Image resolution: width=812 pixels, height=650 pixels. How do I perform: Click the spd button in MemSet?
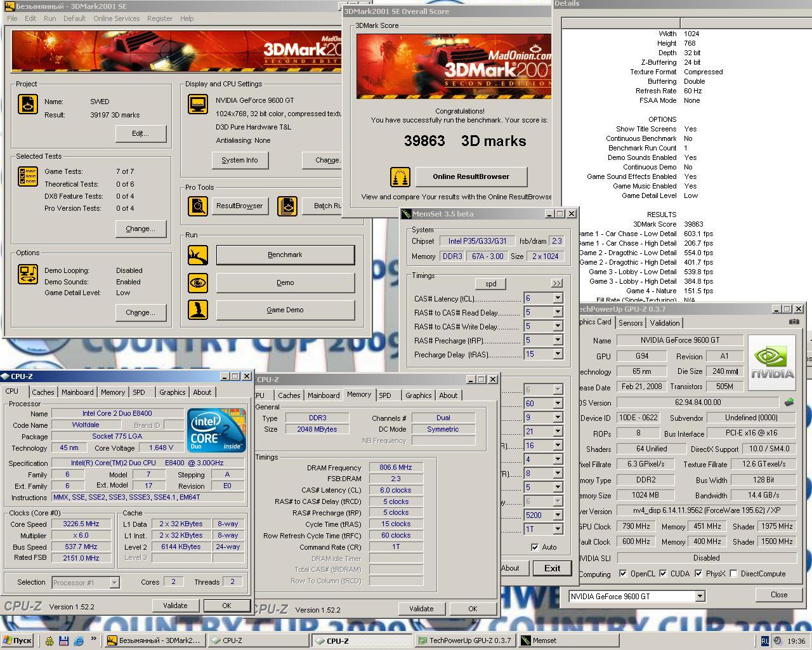pos(491,284)
